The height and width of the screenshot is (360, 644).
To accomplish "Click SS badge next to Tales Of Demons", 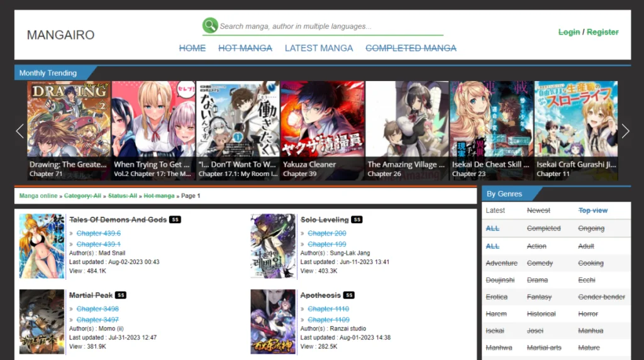I will pos(175,220).
